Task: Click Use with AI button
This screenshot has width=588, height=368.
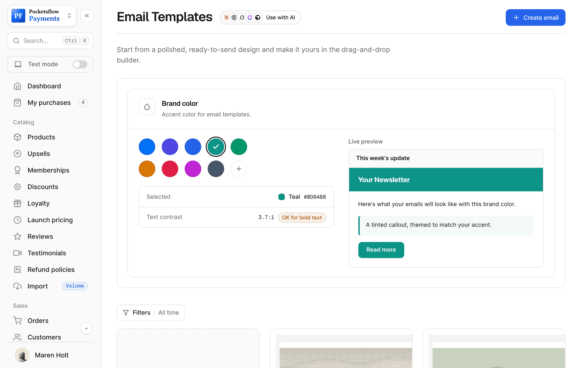Action: tap(260, 18)
